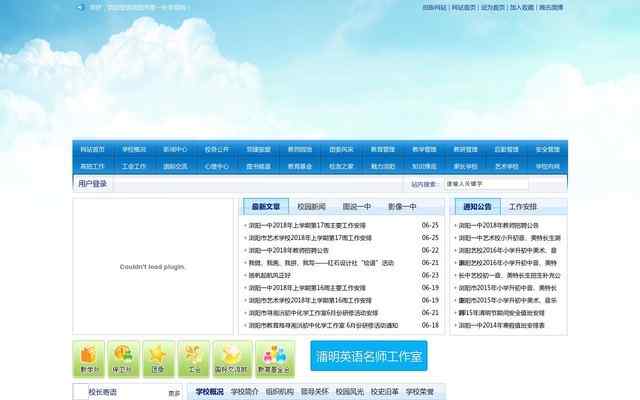640x400 pixels.
Task: Click the 团委 star icon
Action: point(159,357)
